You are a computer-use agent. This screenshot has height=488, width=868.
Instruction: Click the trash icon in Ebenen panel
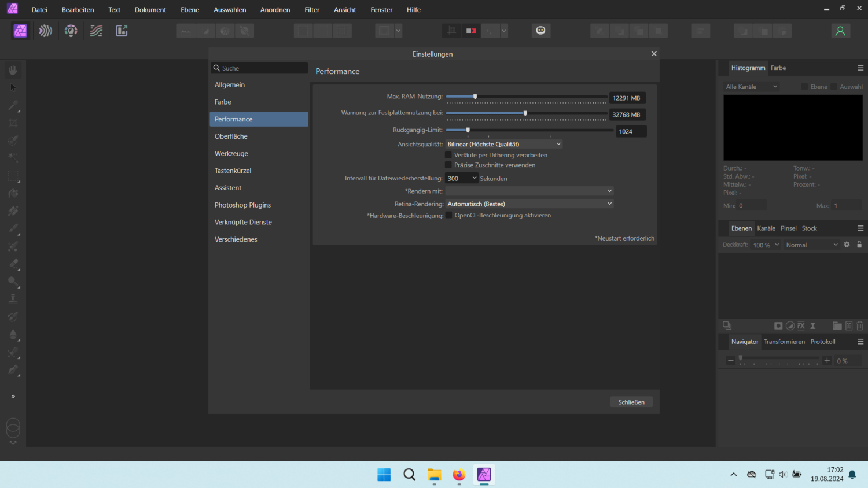pos(860,326)
